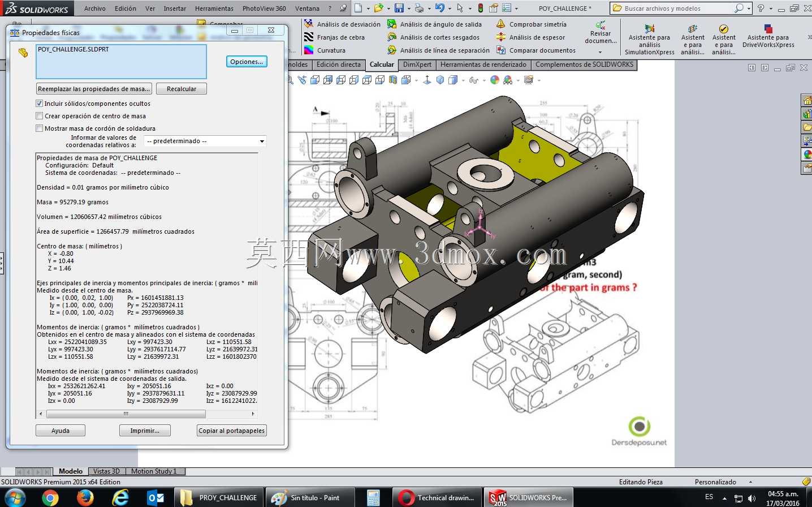Switch to the DimXpert tab
The image size is (812, 507).
tap(417, 65)
